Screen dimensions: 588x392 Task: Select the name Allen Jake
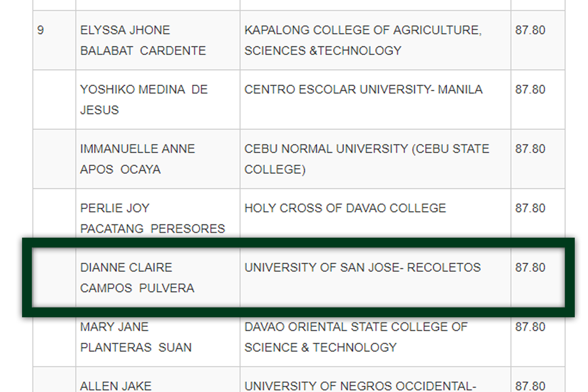coord(115,386)
